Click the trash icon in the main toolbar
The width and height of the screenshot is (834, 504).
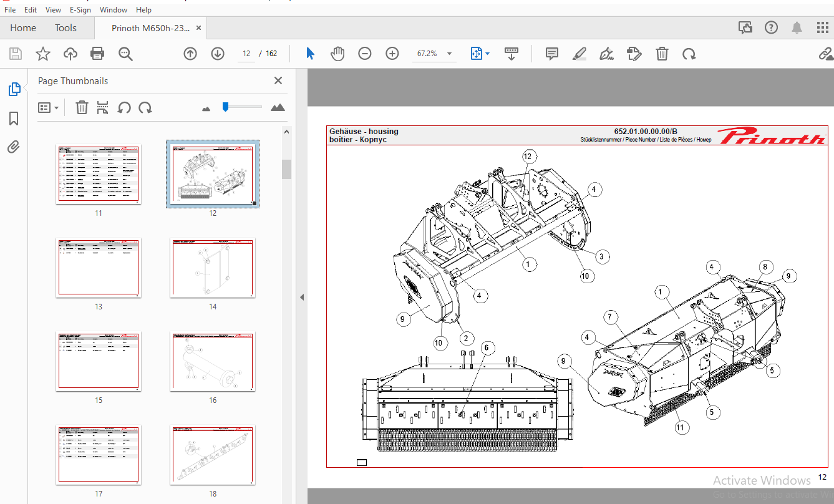click(x=662, y=54)
